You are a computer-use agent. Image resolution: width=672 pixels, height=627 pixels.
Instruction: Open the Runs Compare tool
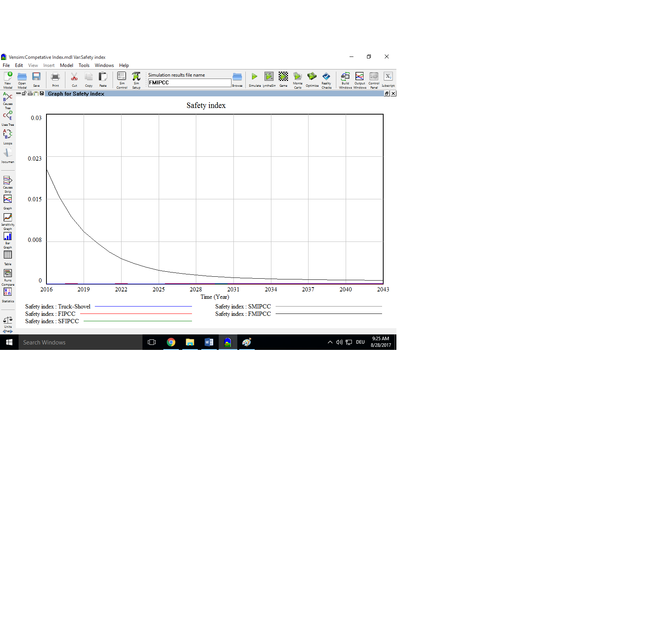tap(8, 277)
